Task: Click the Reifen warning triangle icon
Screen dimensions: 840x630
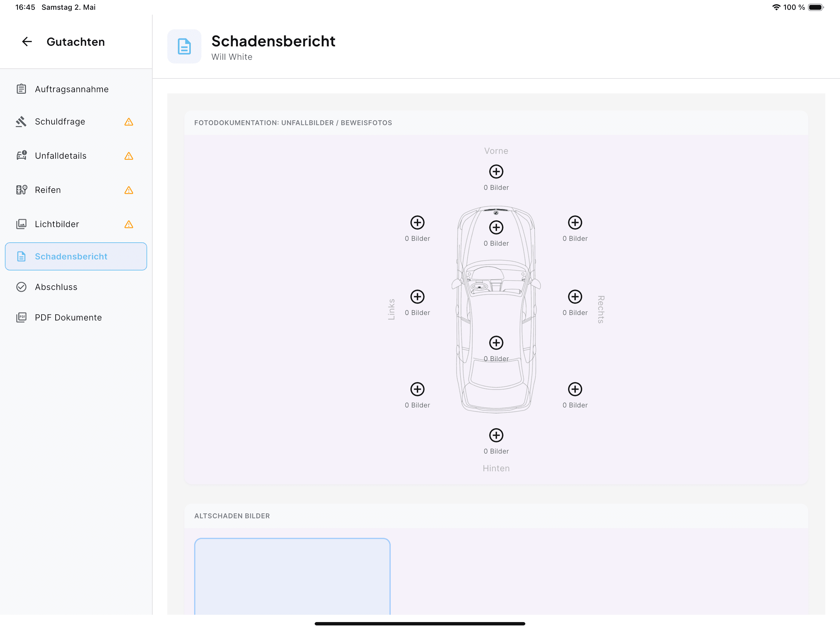Action: tap(129, 190)
